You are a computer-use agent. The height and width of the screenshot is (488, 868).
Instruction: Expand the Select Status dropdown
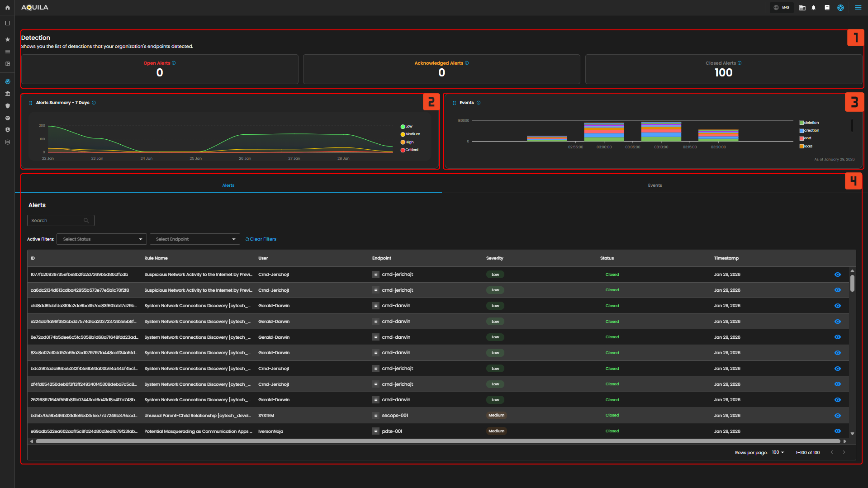(101, 239)
